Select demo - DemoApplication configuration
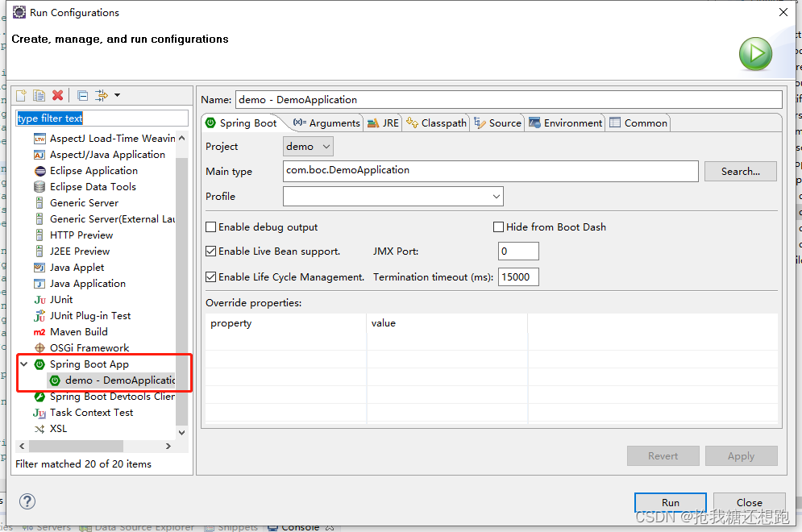This screenshot has height=532, width=802. pos(112,380)
